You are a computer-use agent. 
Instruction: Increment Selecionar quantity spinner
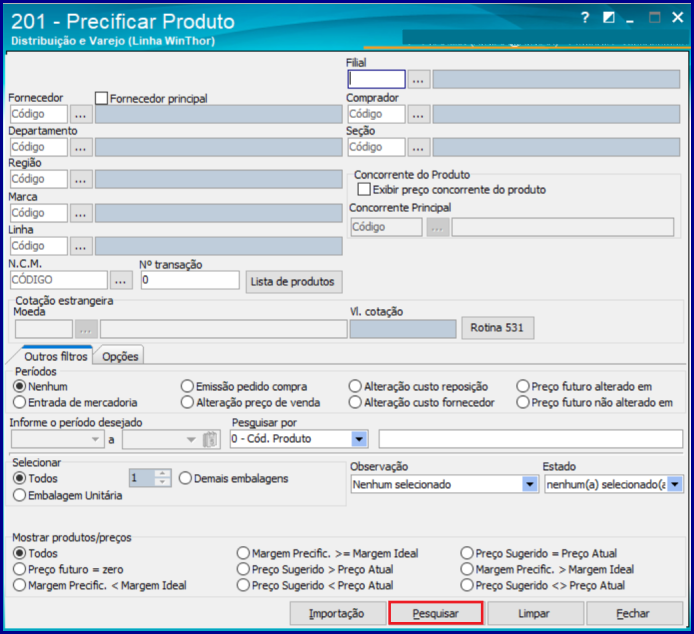[162, 473]
